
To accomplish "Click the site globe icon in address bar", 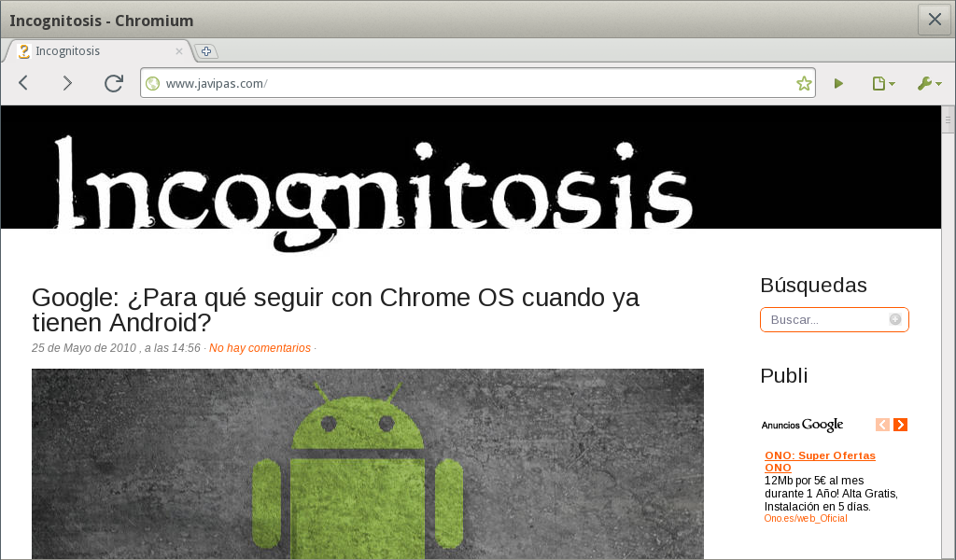I will pos(153,83).
